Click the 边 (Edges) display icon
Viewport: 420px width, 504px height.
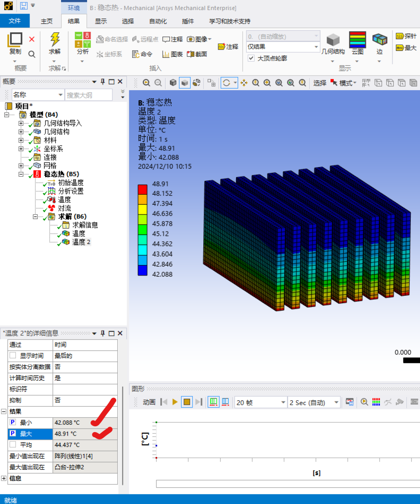click(x=380, y=40)
